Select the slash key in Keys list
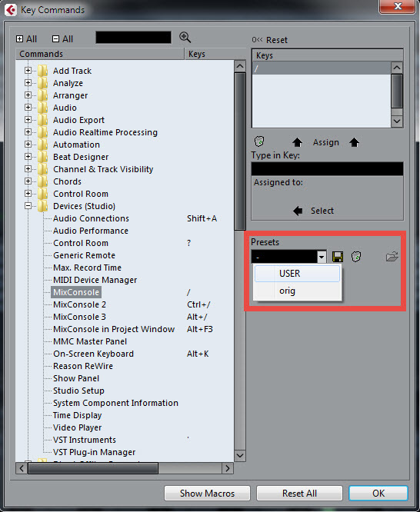 point(322,68)
